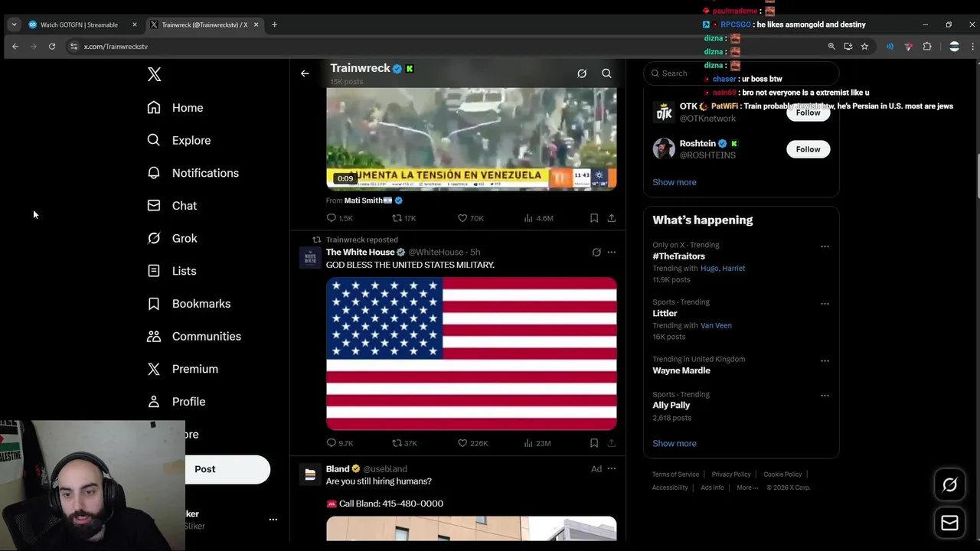Open Communities from the sidebar

pyautogui.click(x=194, y=336)
